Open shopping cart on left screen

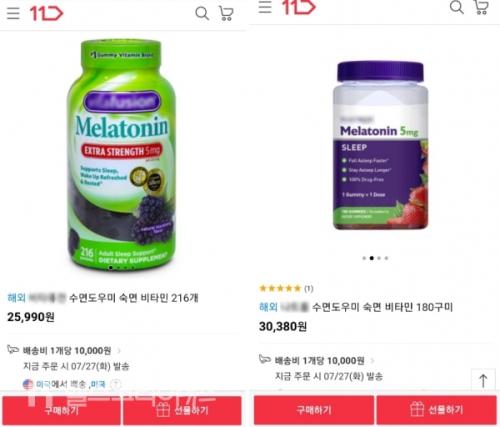pyautogui.click(x=226, y=14)
